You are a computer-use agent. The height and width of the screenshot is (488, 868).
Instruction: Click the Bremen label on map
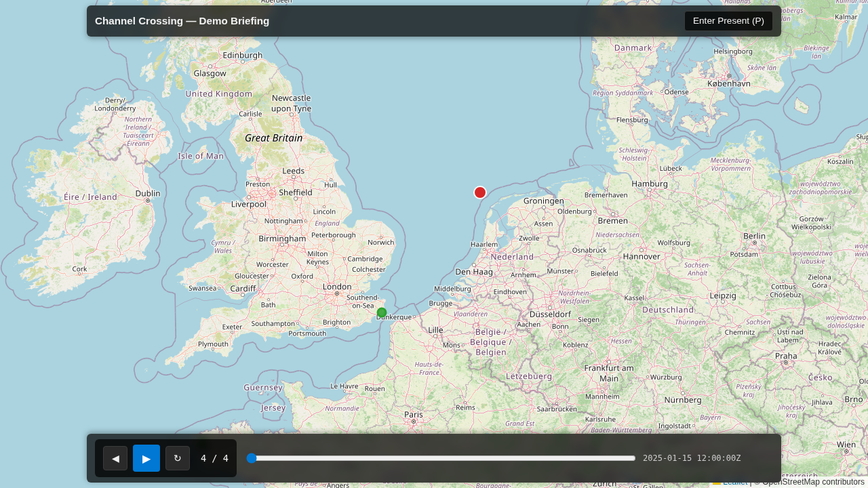(x=613, y=221)
